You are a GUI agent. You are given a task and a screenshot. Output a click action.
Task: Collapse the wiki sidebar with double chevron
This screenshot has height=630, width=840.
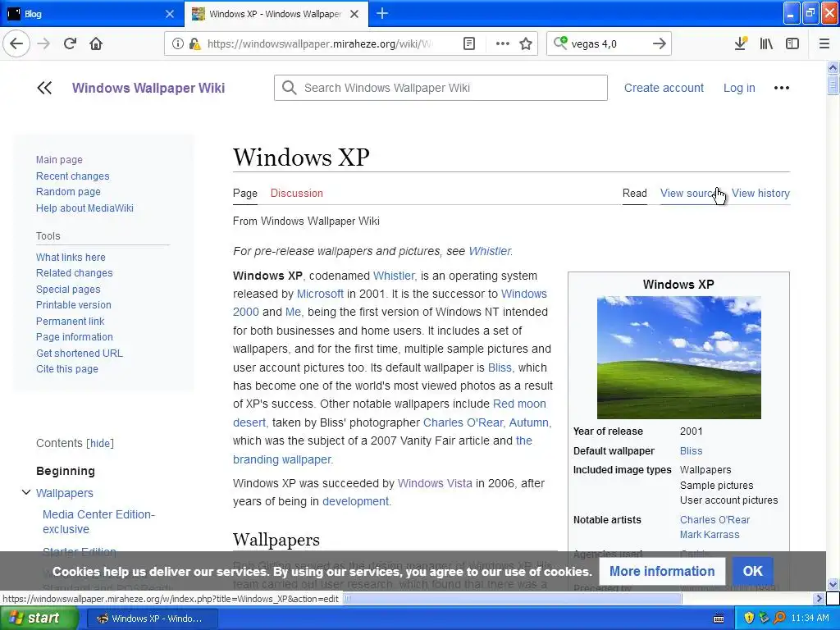pyautogui.click(x=44, y=88)
